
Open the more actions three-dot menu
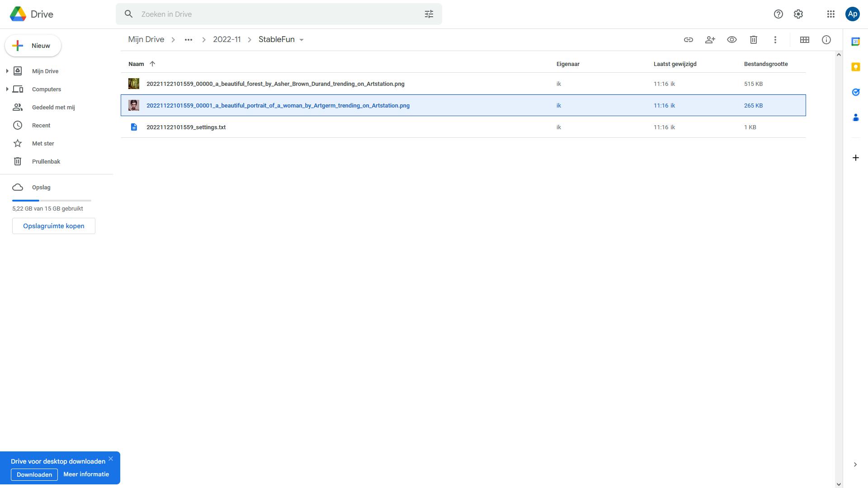click(x=775, y=40)
